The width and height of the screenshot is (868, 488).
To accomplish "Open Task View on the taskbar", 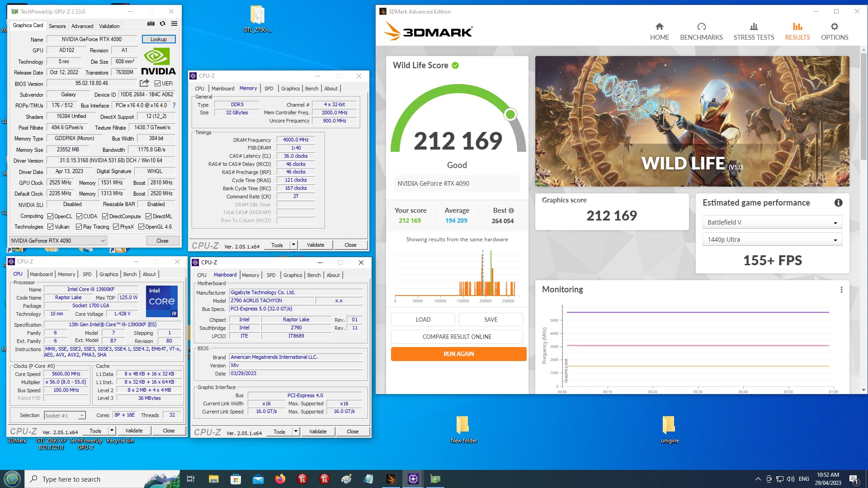I will pyautogui.click(x=190, y=479).
